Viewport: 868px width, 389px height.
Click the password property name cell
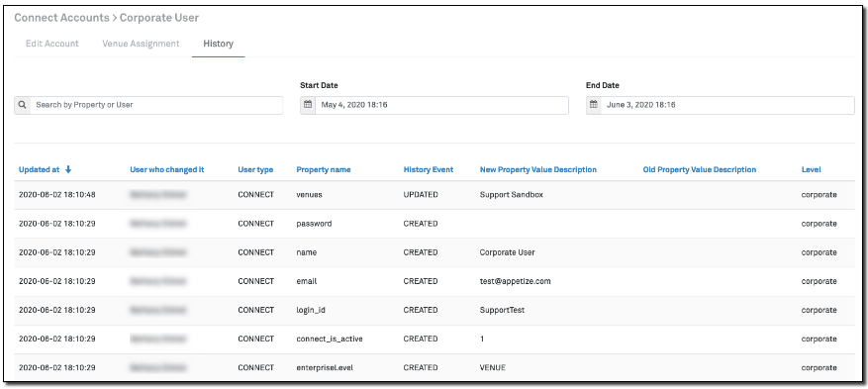pyautogui.click(x=314, y=224)
